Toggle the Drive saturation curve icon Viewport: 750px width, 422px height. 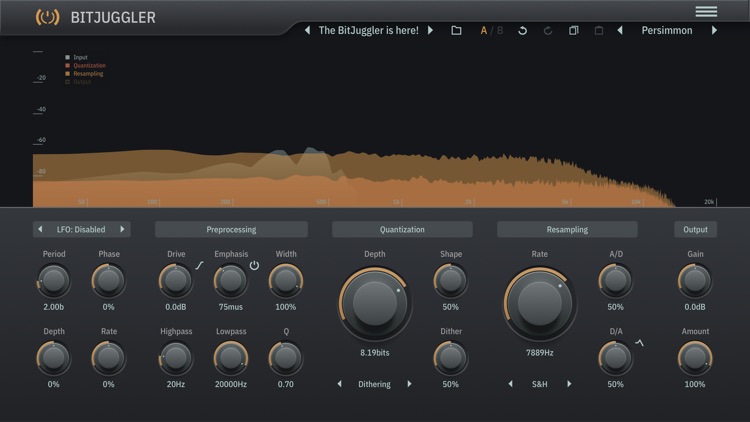pyautogui.click(x=199, y=265)
